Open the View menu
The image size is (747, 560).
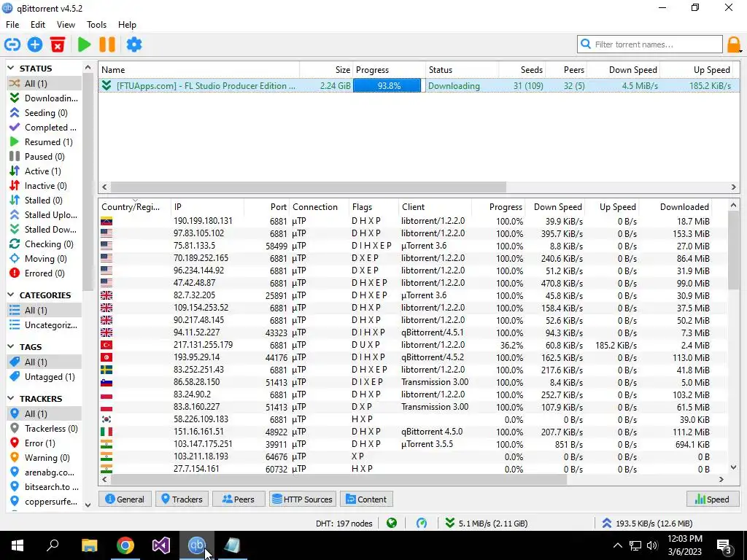(x=66, y=25)
